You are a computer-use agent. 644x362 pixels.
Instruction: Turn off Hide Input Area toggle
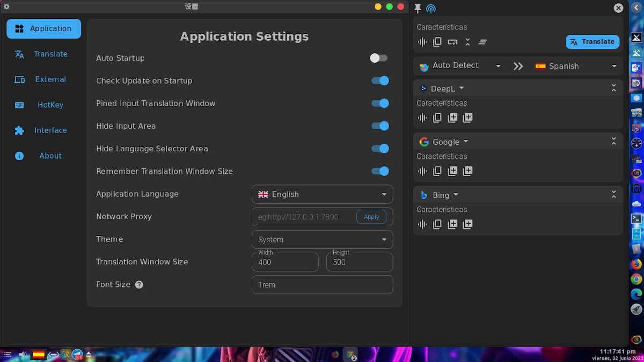coord(380,126)
